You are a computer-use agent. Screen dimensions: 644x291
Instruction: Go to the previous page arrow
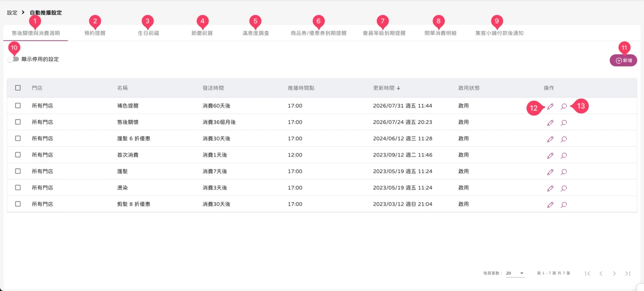point(601,273)
